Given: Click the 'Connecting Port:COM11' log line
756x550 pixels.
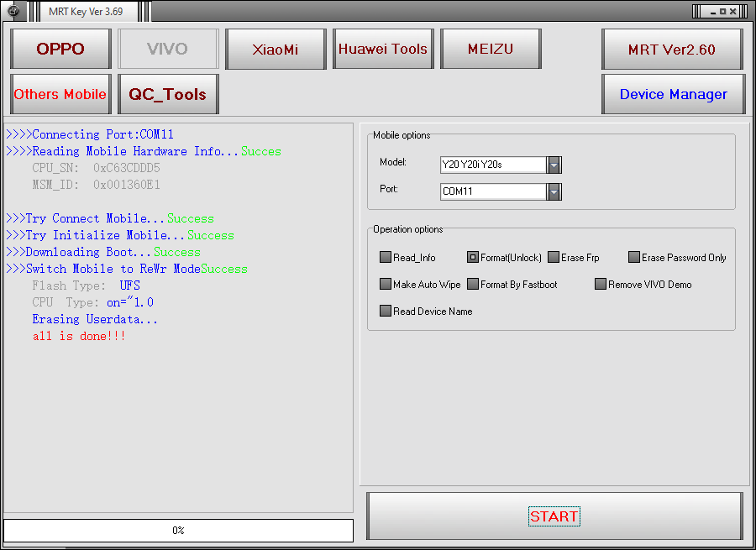Looking at the screenshot, I should [x=90, y=134].
